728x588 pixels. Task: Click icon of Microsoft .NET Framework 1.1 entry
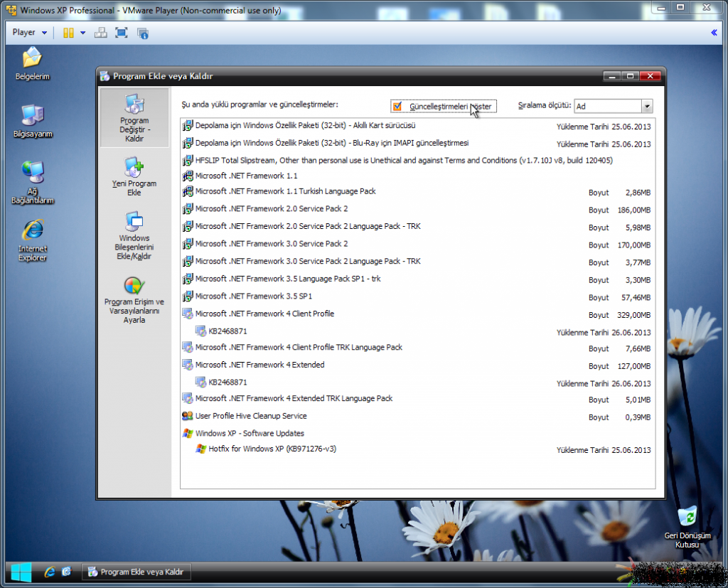[188, 176]
